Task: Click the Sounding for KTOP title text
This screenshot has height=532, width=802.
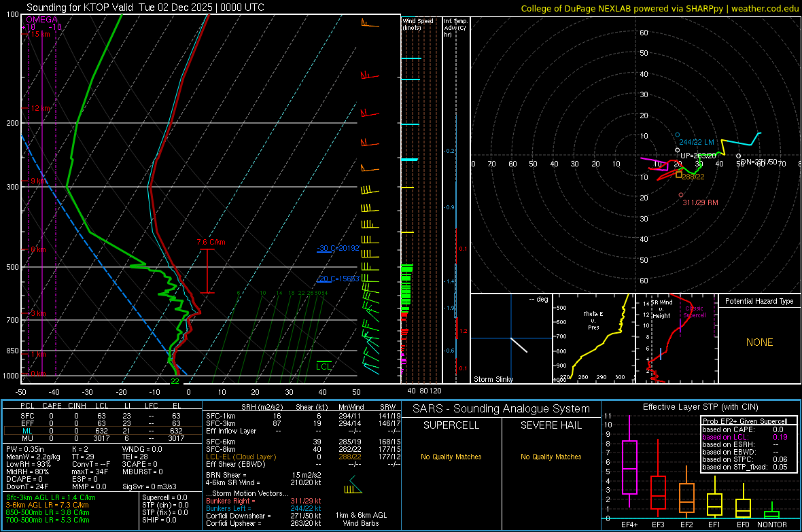Action: [x=145, y=7]
